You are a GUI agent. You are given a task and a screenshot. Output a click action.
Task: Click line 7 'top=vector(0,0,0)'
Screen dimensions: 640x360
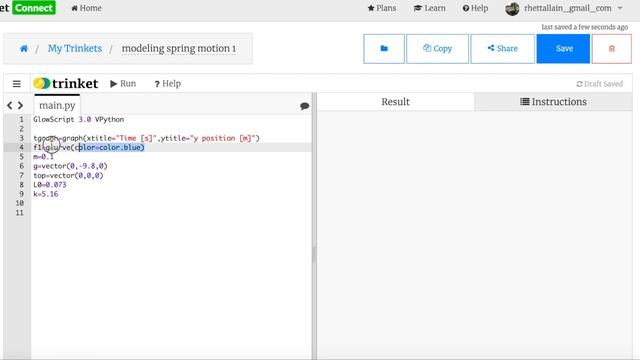coord(68,176)
